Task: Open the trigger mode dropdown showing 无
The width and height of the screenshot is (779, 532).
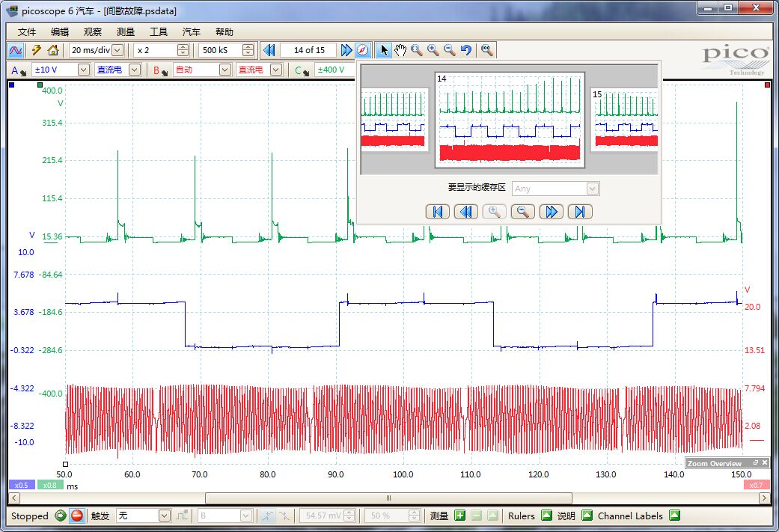Action: tap(164, 516)
